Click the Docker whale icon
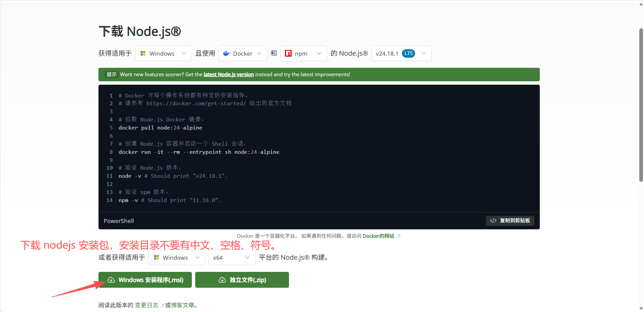 [226, 53]
